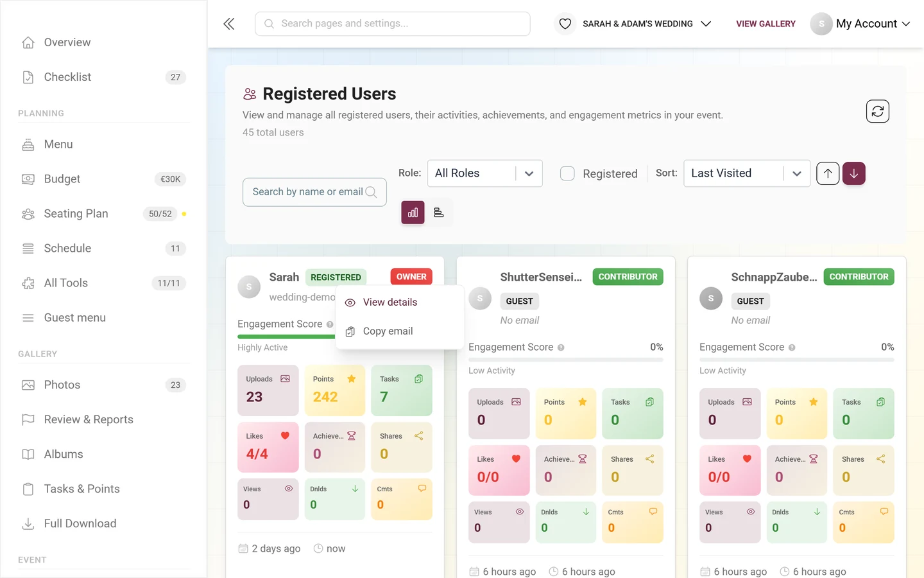Click ShutterSensei's engagement progress bar
Screen dimensions: 924x578
tap(566, 360)
